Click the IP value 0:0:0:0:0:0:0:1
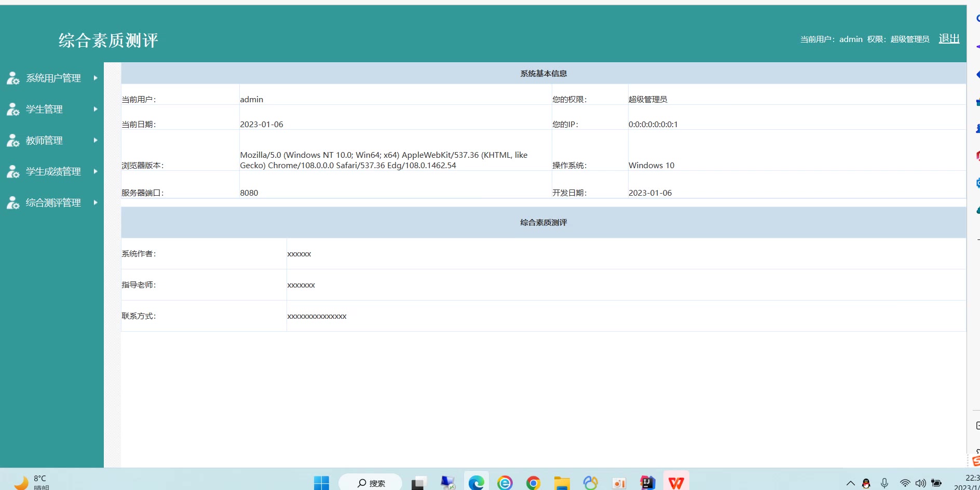This screenshot has height=490, width=980. [x=653, y=124]
